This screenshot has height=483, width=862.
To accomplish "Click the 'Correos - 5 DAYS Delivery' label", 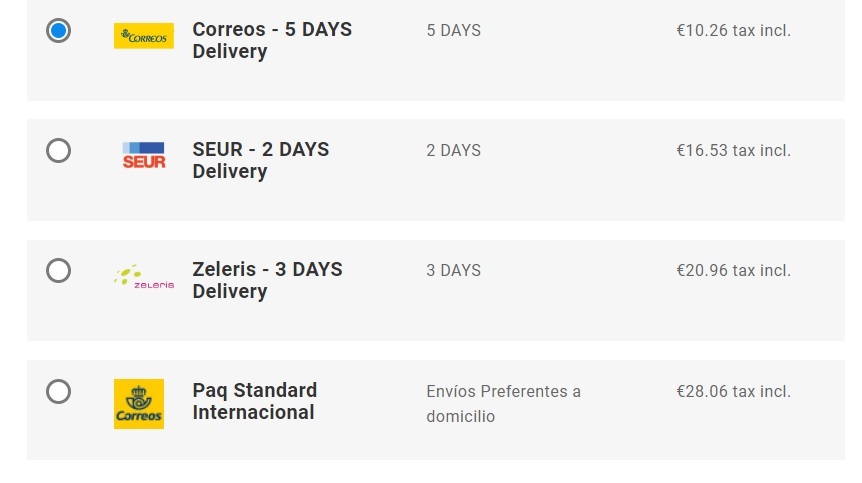I will [x=272, y=40].
